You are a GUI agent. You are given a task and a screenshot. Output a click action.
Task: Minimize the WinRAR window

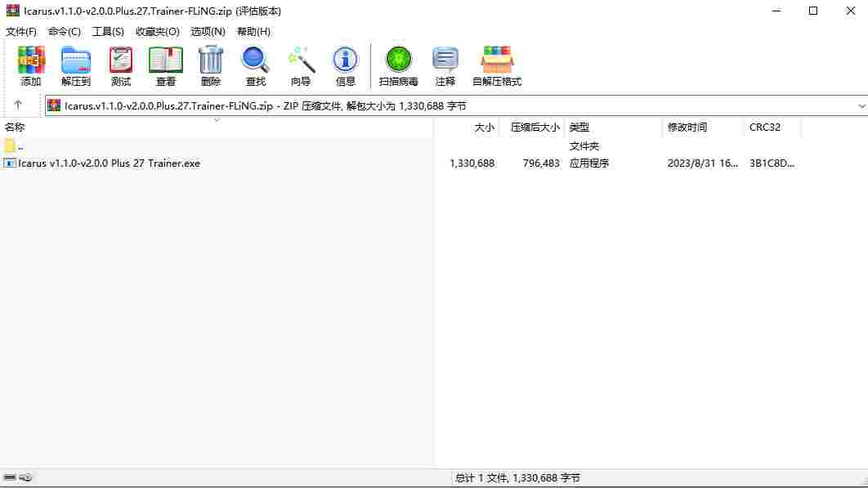[x=776, y=11]
